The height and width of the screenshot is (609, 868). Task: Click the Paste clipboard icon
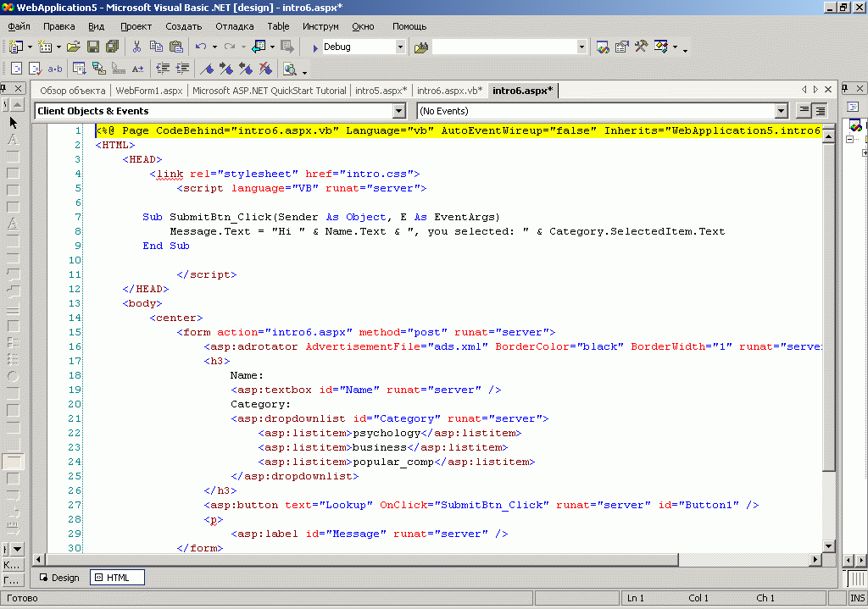click(x=177, y=47)
